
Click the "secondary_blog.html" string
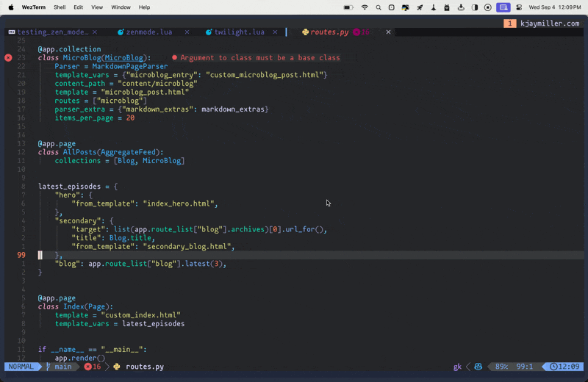click(x=187, y=247)
